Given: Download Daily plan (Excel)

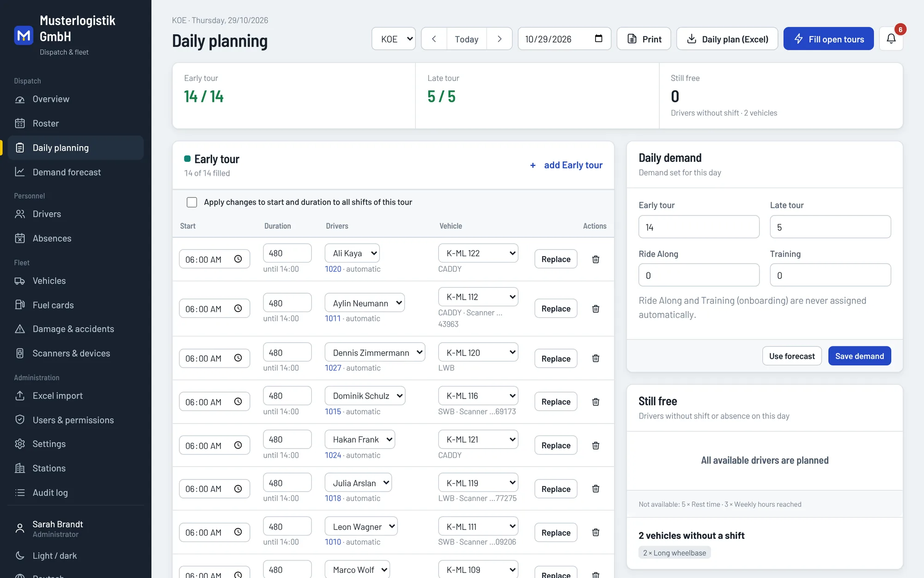Looking at the screenshot, I should pyautogui.click(x=727, y=39).
